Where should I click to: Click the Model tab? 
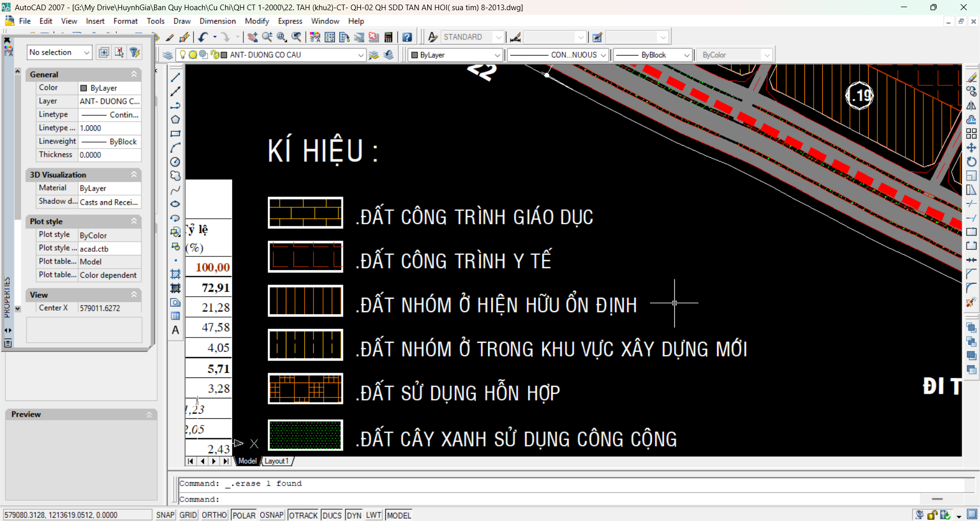(x=248, y=461)
